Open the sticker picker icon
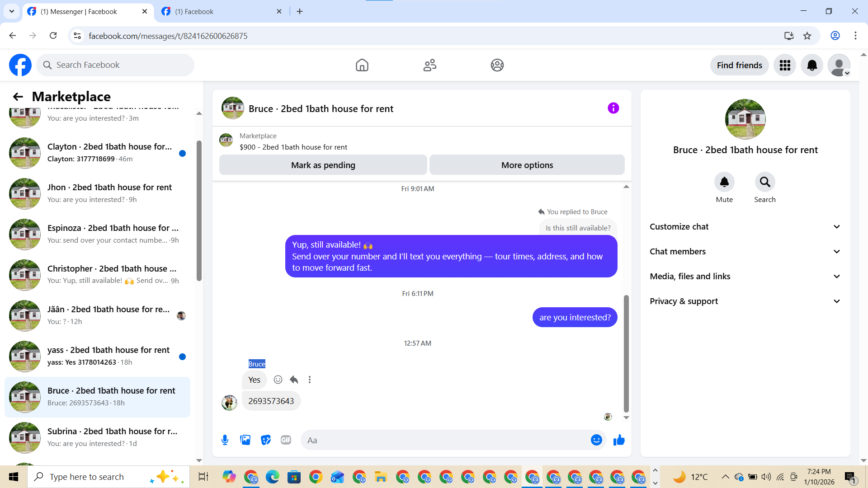This screenshot has width=868, height=488. click(266, 440)
